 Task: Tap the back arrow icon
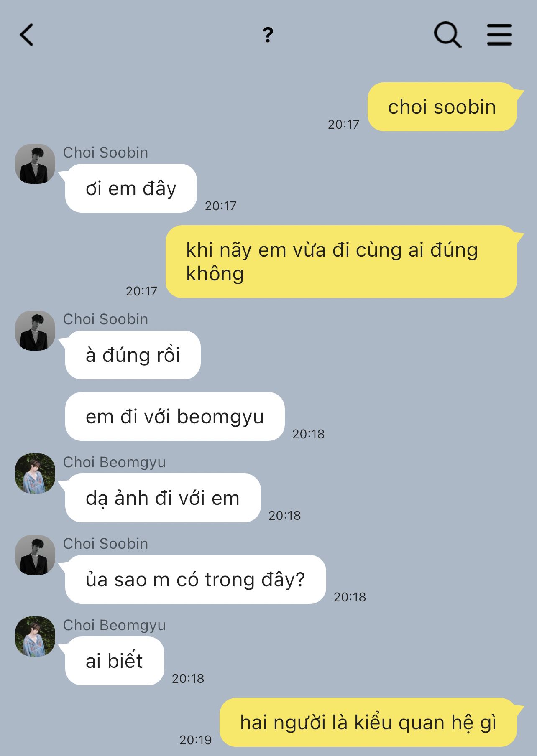pos(26,35)
